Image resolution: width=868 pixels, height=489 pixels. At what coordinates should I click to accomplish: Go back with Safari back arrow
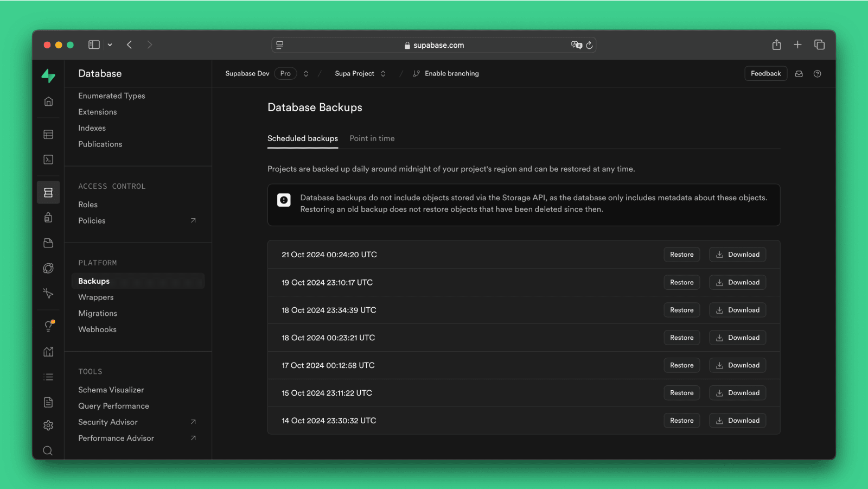point(129,45)
